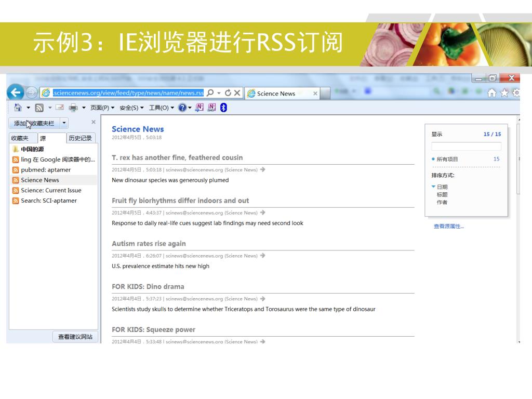Viewport: 532px width, 399px height.
Task: Sort feed items by 日期
Action: (442, 187)
